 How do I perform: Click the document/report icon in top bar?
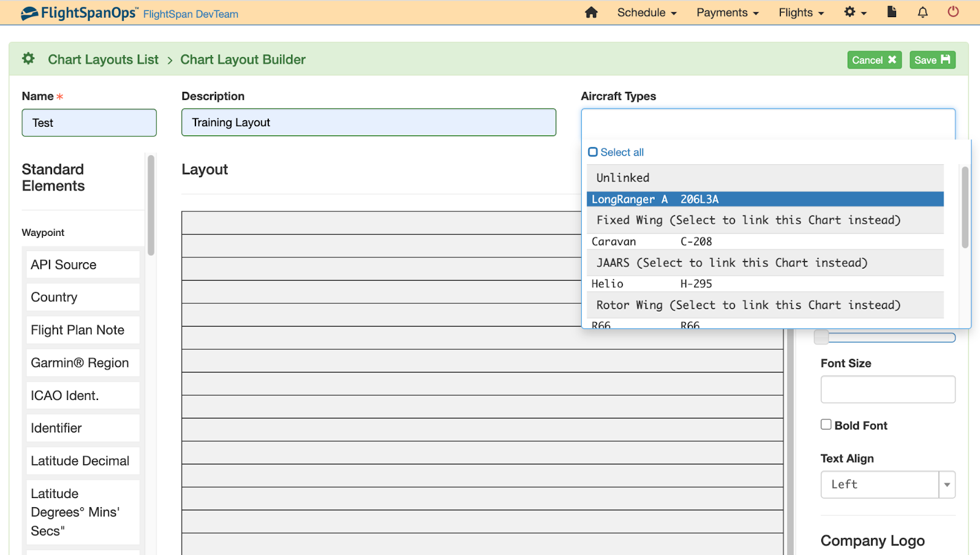point(892,12)
